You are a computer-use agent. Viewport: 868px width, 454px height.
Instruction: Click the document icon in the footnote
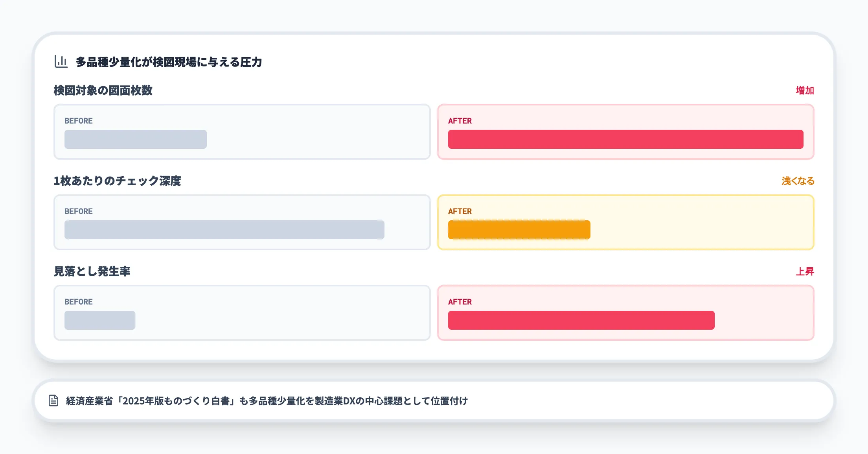pyautogui.click(x=53, y=400)
